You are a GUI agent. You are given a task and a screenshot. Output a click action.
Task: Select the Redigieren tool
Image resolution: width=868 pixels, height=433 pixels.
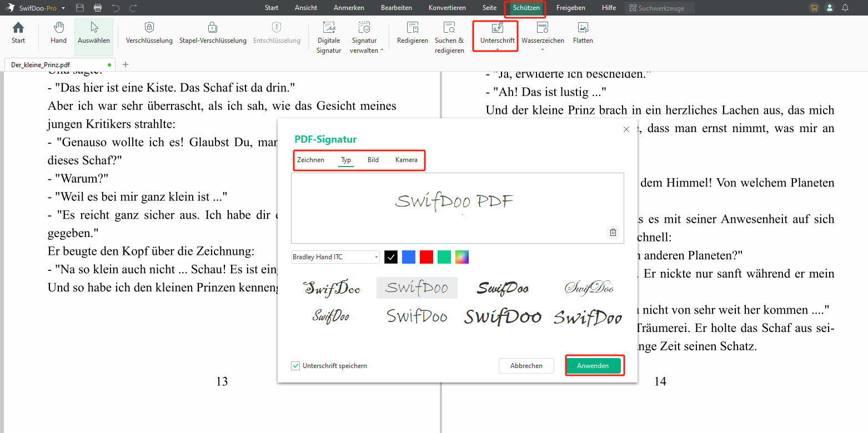click(412, 33)
